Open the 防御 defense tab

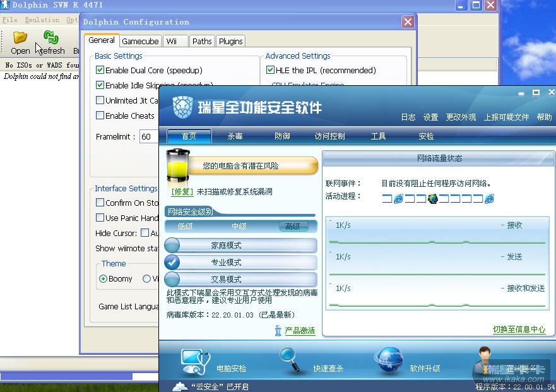pos(282,136)
